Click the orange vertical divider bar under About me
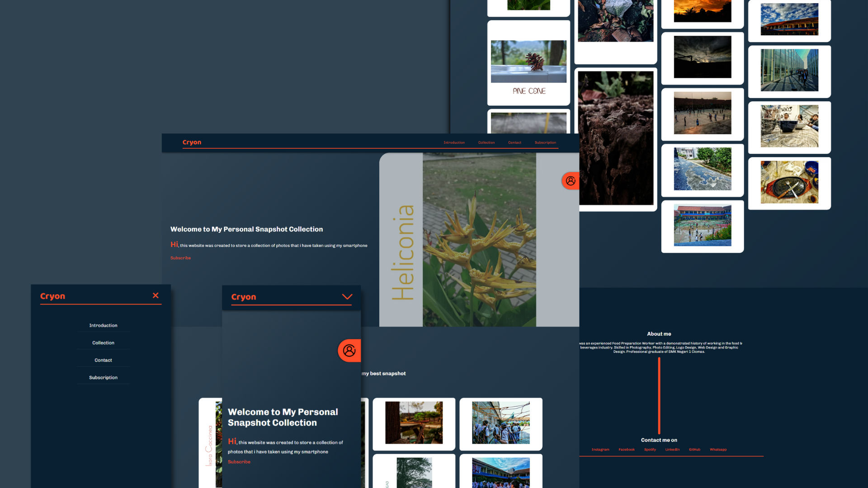This screenshot has width=868, height=488. coord(659,395)
